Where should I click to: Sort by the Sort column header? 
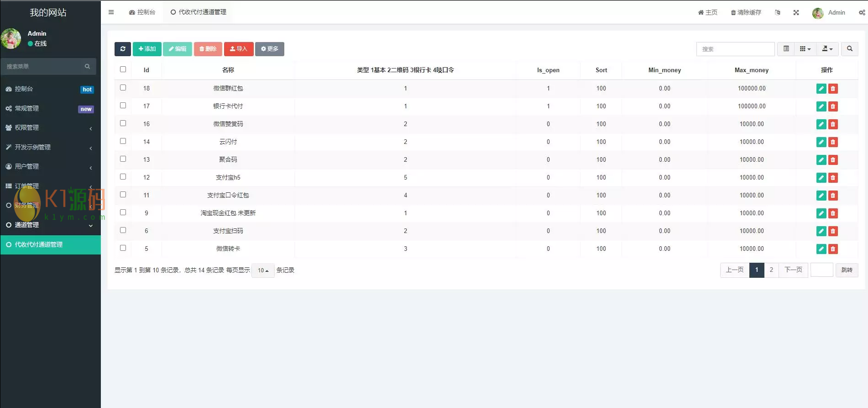pyautogui.click(x=601, y=70)
